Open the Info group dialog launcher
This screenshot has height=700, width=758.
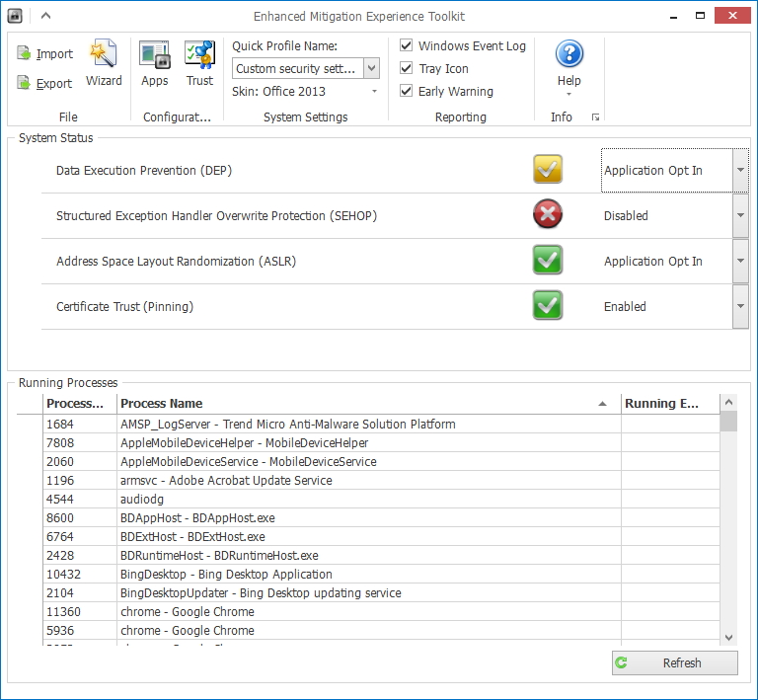(x=595, y=117)
